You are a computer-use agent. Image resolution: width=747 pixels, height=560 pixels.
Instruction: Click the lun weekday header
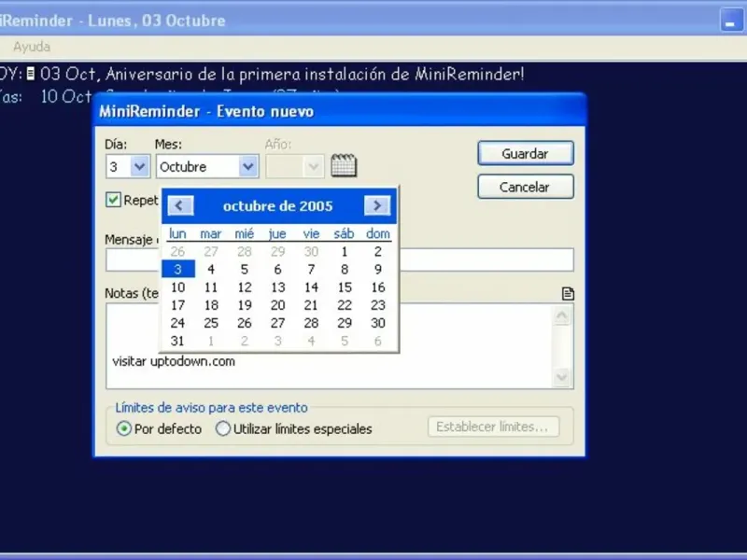tap(177, 233)
